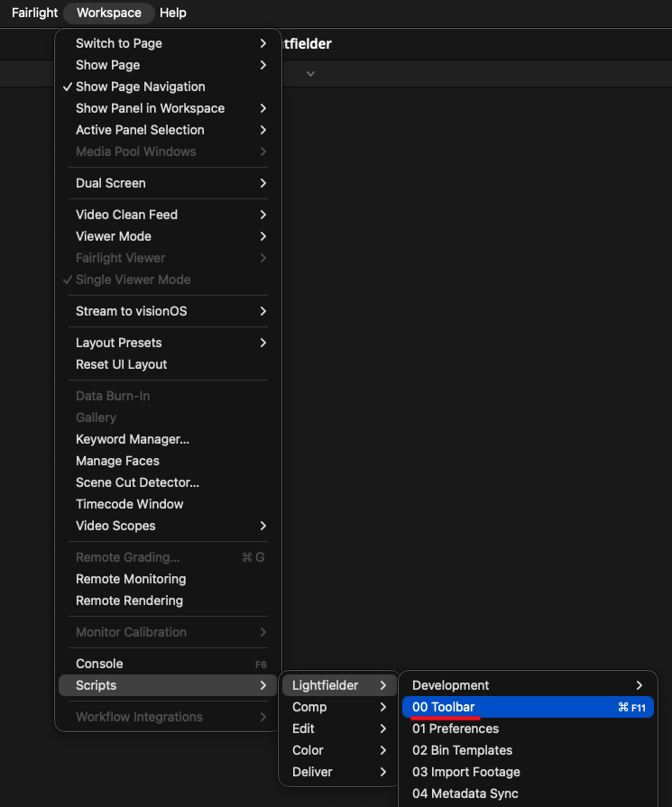672x807 pixels.
Task: Run the 00 Toolbar script
Action: [528, 707]
